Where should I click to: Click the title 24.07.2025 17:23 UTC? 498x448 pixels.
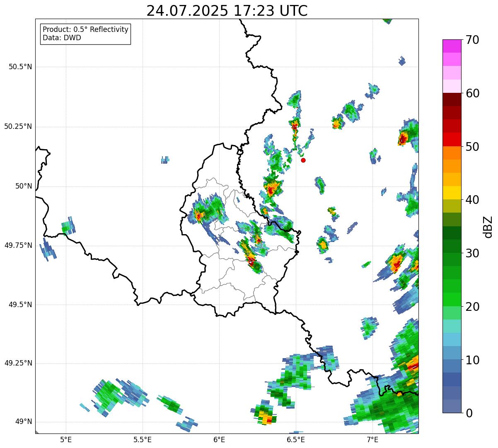click(227, 11)
